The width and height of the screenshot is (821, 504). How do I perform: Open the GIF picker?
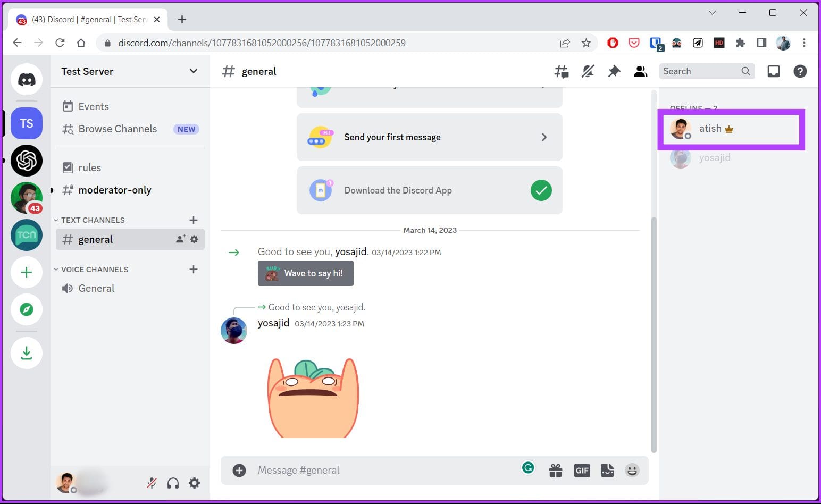581,470
